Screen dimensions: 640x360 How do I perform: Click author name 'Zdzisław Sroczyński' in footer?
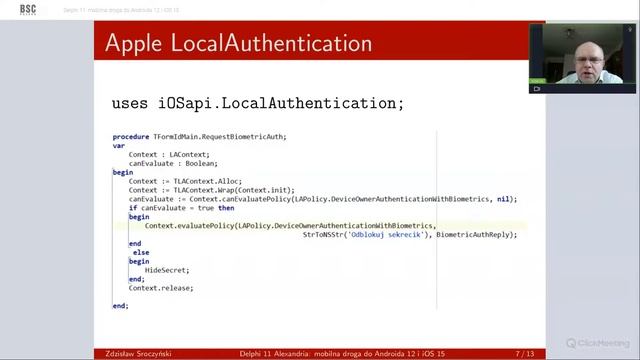[138, 354]
